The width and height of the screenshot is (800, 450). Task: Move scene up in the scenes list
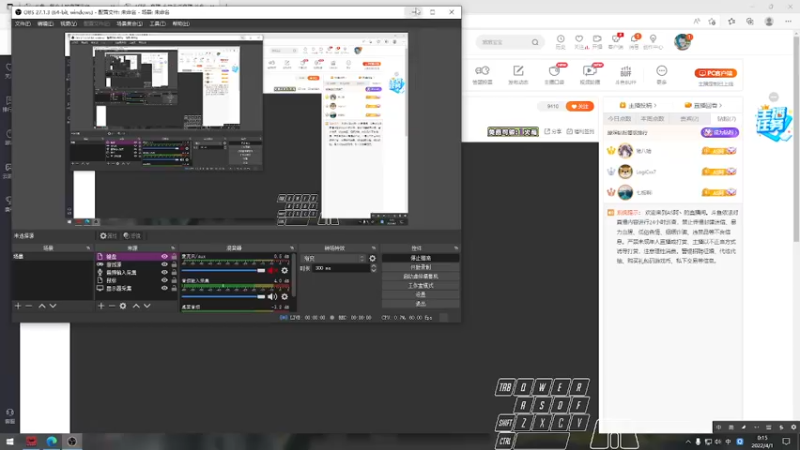(x=42, y=306)
